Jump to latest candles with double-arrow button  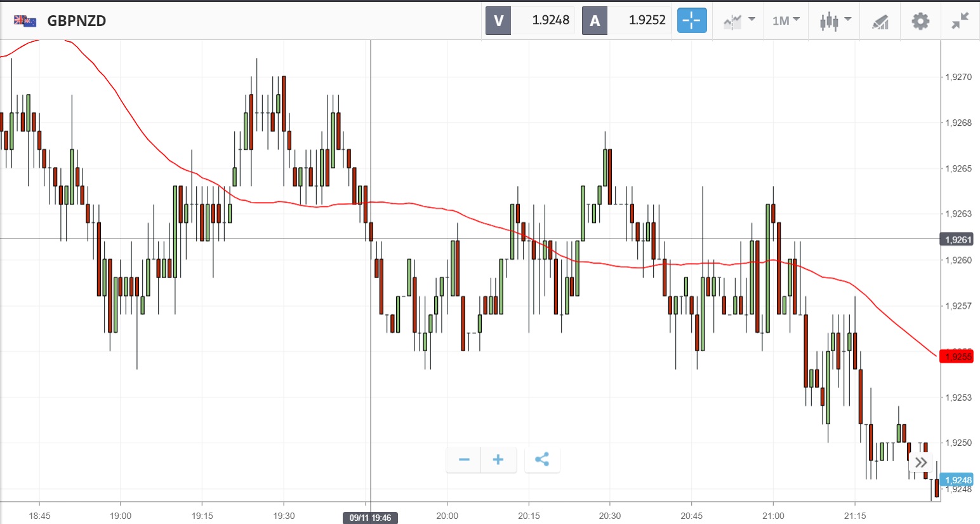921,462
